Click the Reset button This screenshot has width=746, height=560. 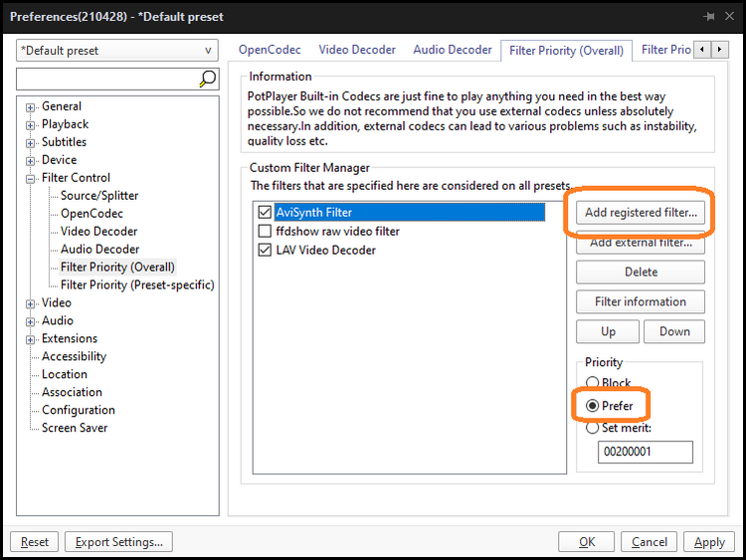click(34, 542)
